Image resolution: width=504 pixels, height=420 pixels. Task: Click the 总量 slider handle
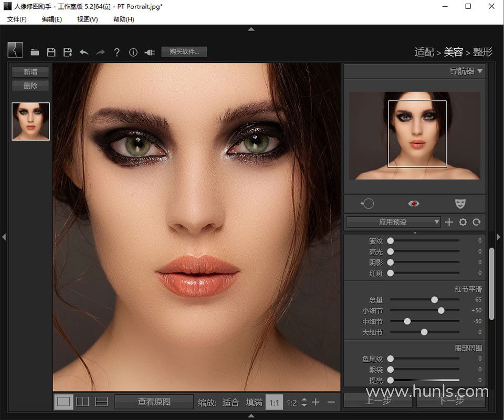pos(434,300)
